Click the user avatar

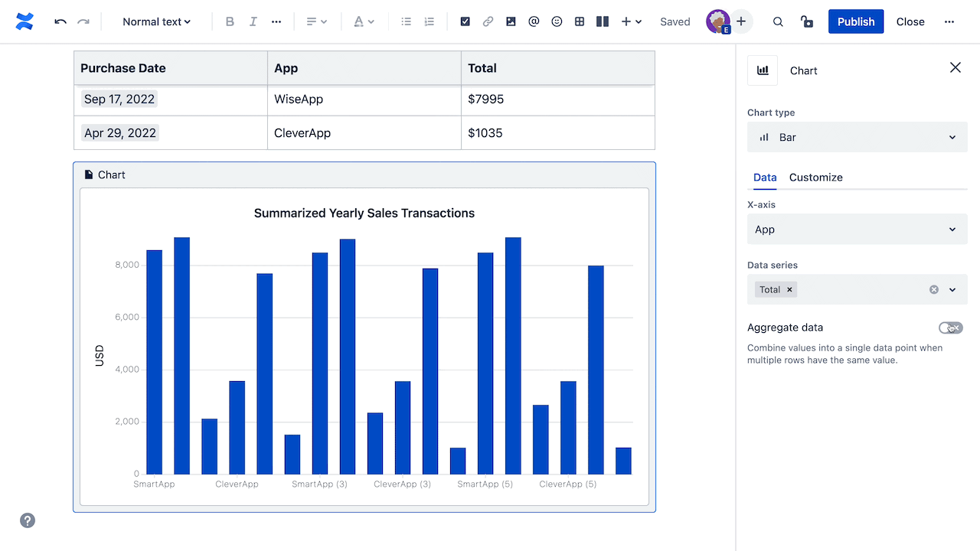718,21
